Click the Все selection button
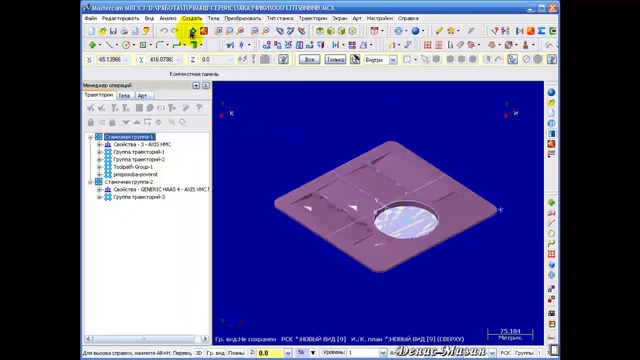Screen dimensions: 640x360 pyautogui.click(x=309, y=60)
